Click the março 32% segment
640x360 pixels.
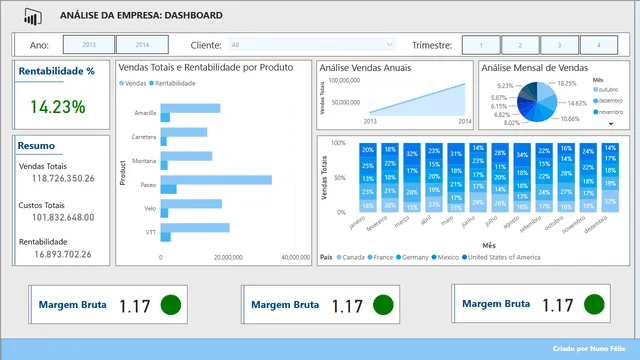(412, 154)
